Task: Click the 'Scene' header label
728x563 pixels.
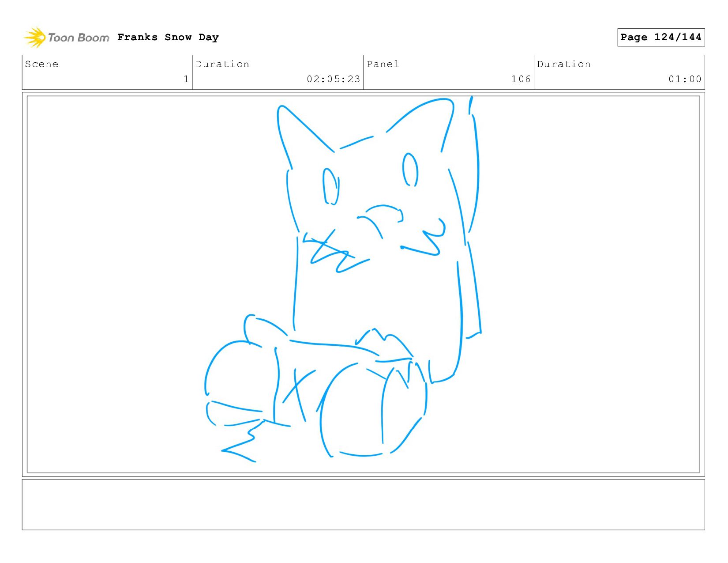Action: (41, 64)
